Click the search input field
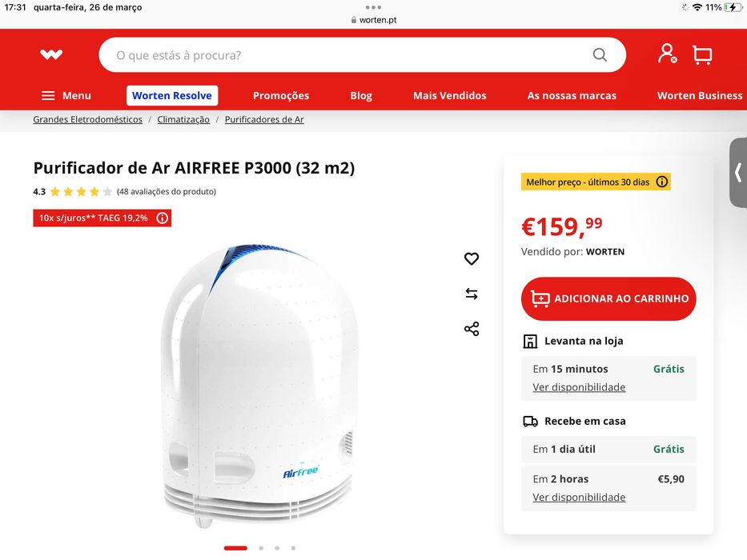This screenshot has height=560, width=747. [362, 54]
